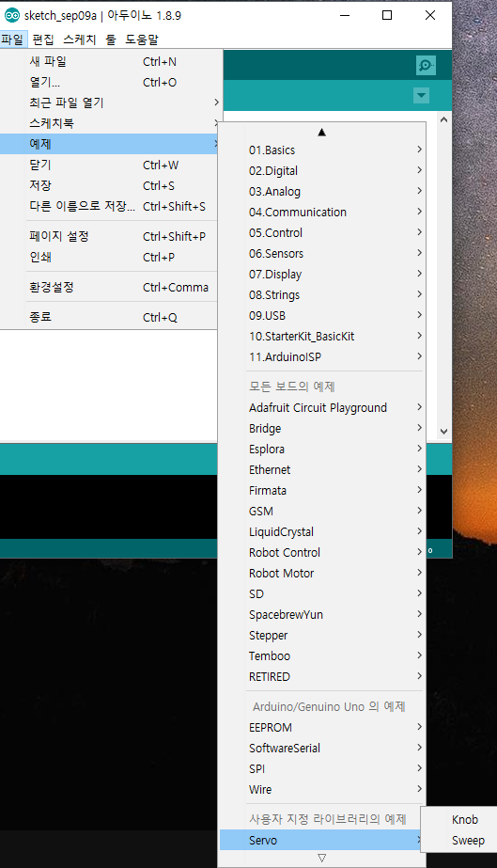Open 10.StarterKit_BasicKit examples submenu

322,336
